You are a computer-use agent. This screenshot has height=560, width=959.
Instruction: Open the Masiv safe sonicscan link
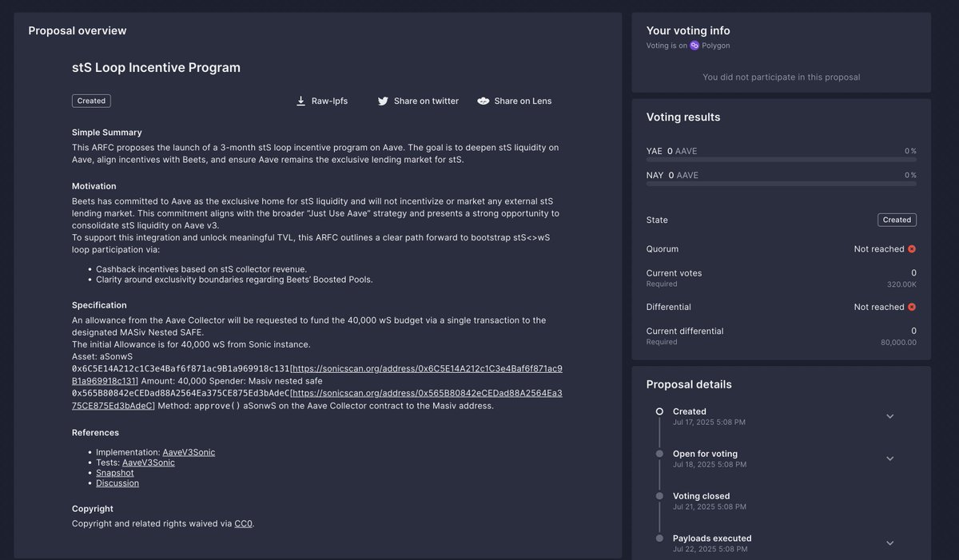[426, 394]
